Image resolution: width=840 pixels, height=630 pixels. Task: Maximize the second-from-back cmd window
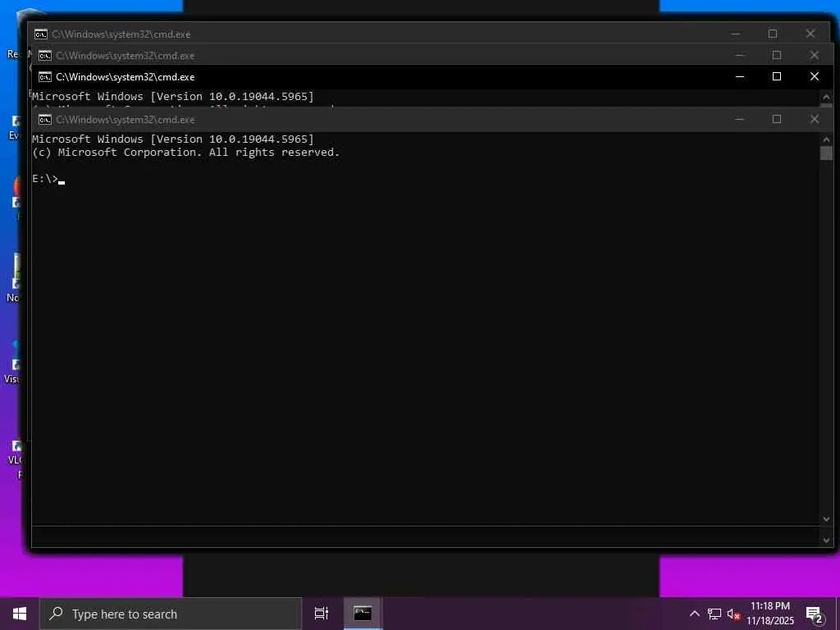(x=777, y=55)
